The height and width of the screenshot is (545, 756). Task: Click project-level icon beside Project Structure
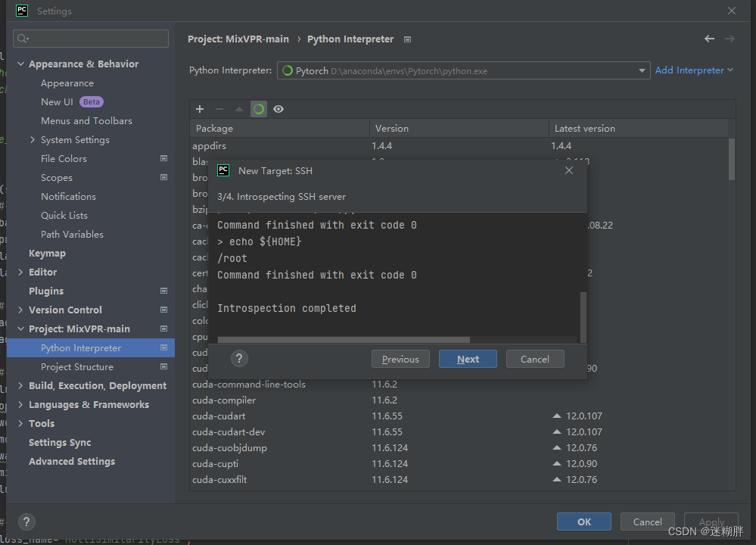point(164,366)
